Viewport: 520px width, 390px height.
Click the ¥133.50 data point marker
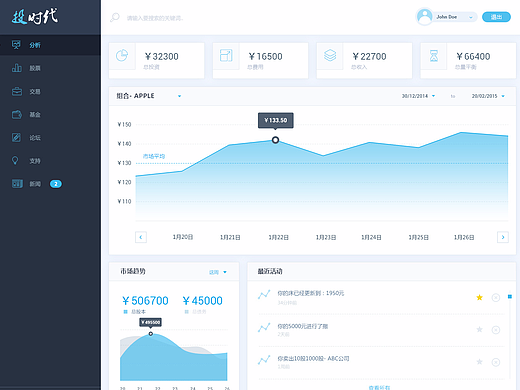275,140
